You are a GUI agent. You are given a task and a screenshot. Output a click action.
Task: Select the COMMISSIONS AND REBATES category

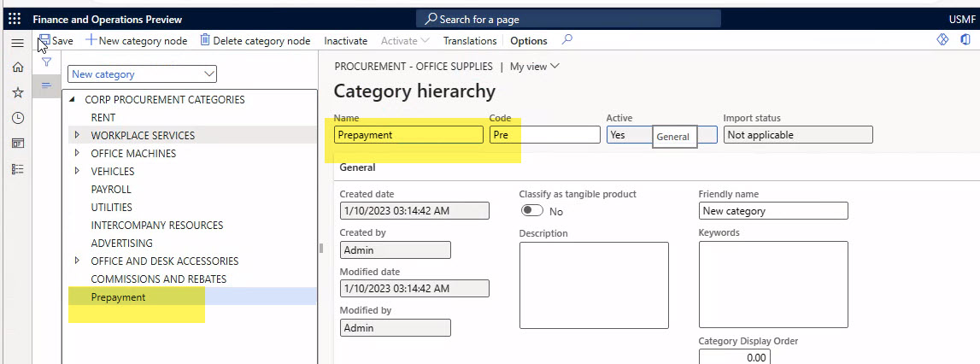point(159,279)
